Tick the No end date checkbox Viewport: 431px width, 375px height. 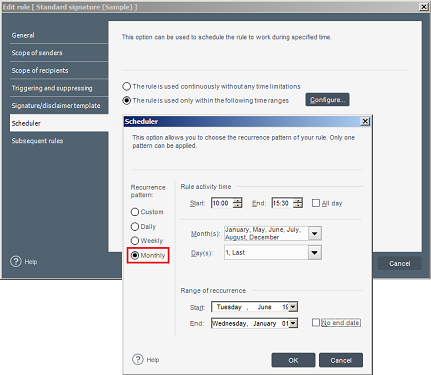click(x=316, y=322)
